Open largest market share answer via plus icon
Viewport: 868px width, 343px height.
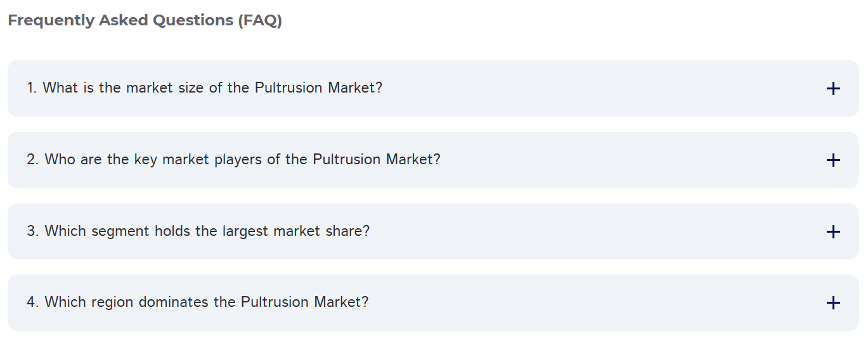[833, 232]
